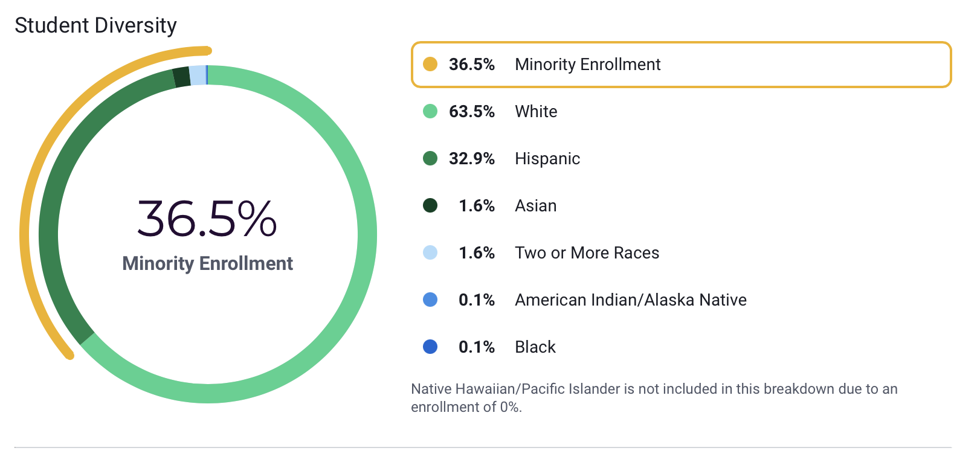
Task: Click the light green White legend dot
Action: (x=430, y=111)
